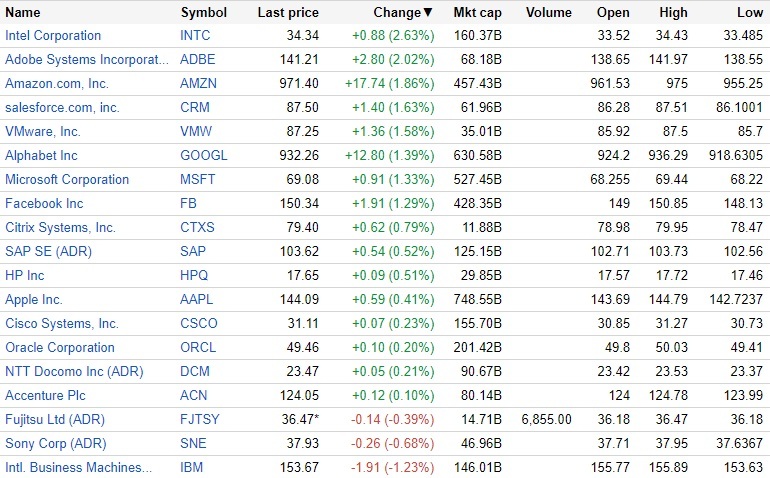770x478 pixels.
Task: Click the AAPL symbol link
Action: point(197,300)
